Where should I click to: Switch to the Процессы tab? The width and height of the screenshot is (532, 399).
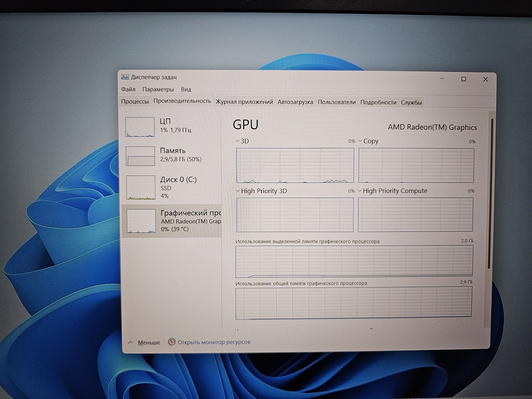click(135, 102)
